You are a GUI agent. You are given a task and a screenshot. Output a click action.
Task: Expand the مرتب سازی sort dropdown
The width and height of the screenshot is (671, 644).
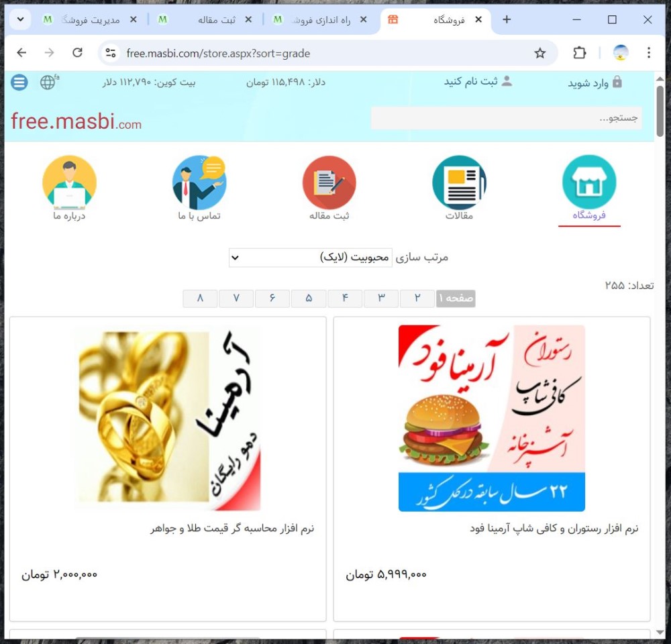(310, 258)
